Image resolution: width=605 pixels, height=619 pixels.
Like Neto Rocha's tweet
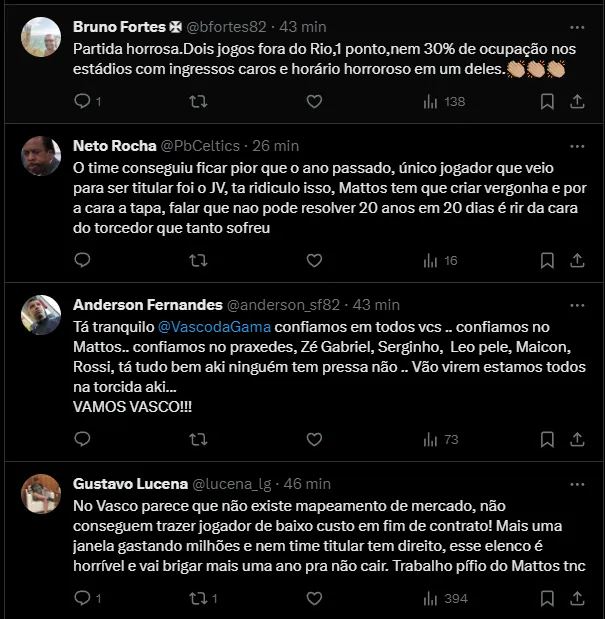click(314, 260)
